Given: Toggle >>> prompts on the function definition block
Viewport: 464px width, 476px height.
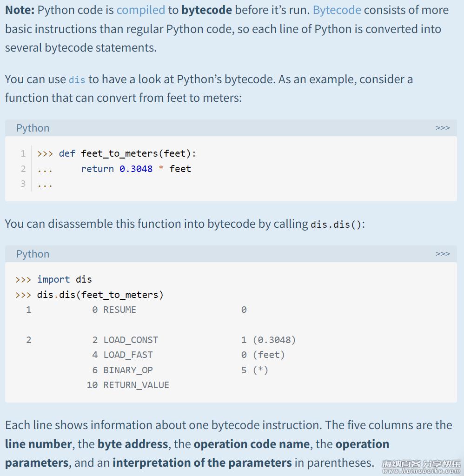Looking at the screenshot, I should coord(443,128).
